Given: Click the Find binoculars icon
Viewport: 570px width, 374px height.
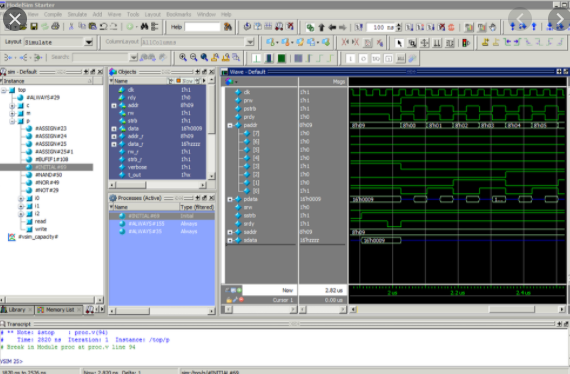Looking at the screenshot, I should coord(144,27).
